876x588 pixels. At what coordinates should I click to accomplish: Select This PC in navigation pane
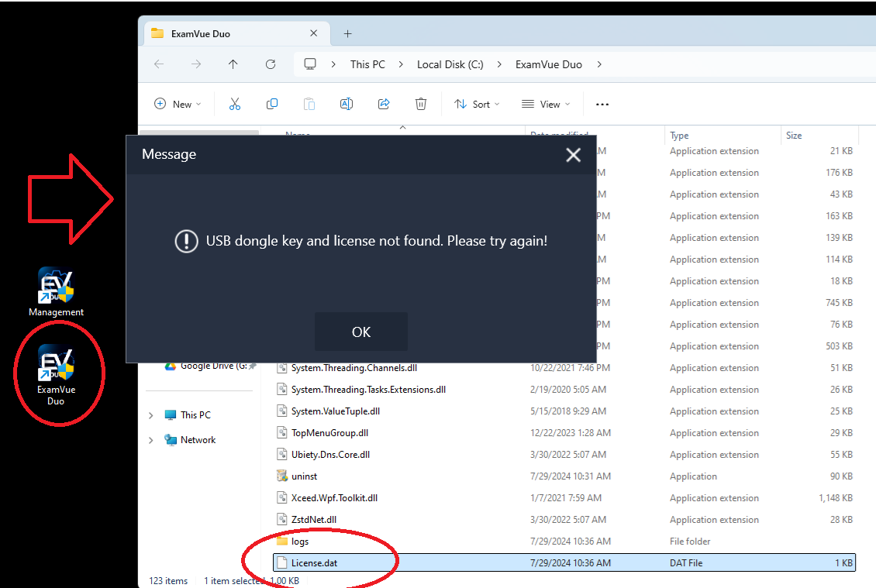click(x=195, y=415)
